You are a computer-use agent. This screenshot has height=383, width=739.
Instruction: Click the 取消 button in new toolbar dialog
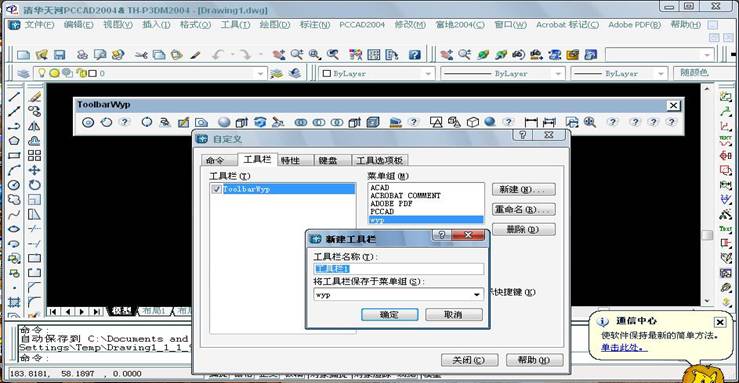453,315
